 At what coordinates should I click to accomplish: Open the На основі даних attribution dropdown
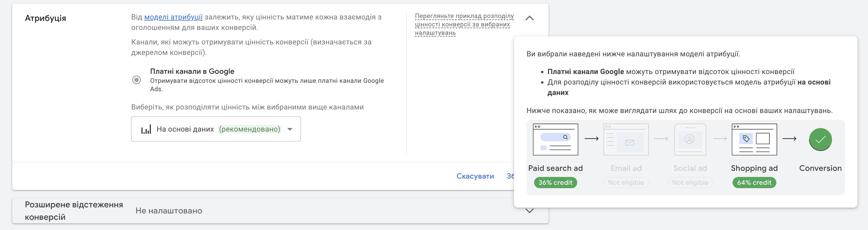216,129
